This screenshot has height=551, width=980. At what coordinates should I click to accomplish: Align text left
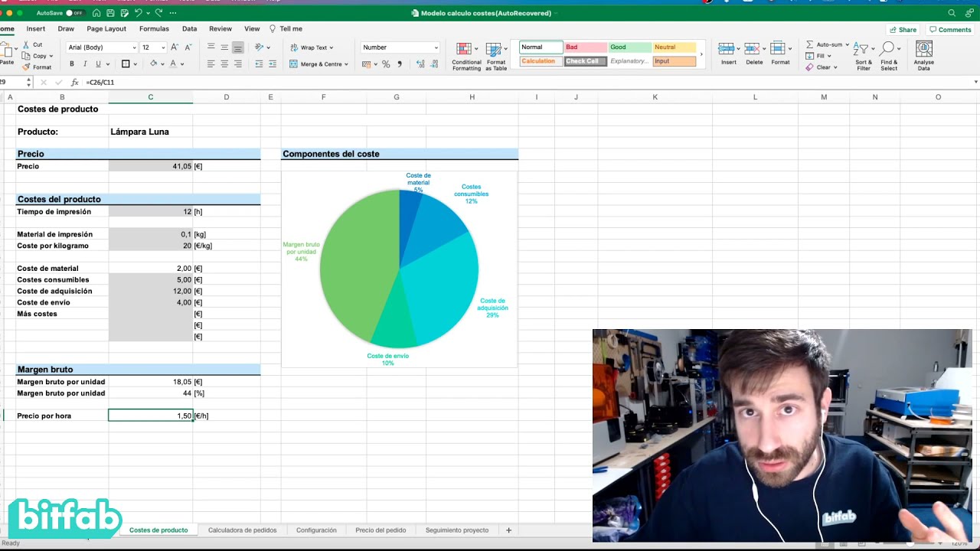coord(211,64)
